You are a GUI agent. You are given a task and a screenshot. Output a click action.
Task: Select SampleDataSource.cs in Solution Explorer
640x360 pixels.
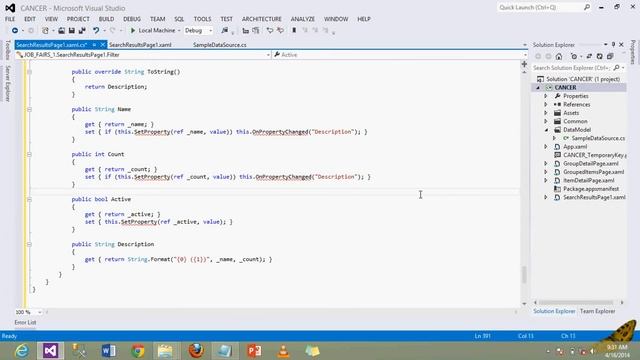point(598,138)
